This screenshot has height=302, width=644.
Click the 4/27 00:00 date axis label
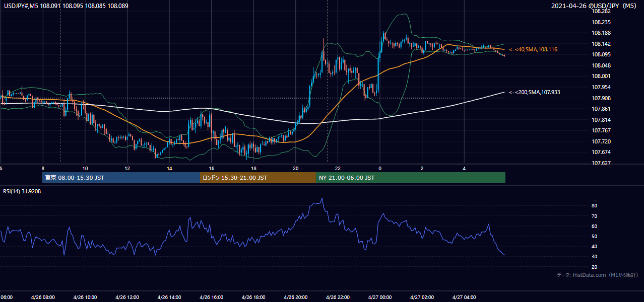tap(379, 297)
